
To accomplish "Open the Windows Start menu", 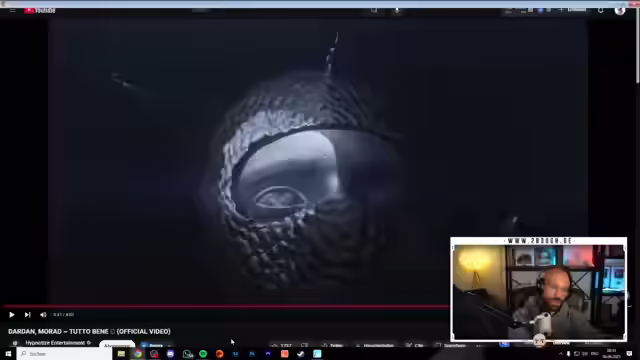I will 8,353.
